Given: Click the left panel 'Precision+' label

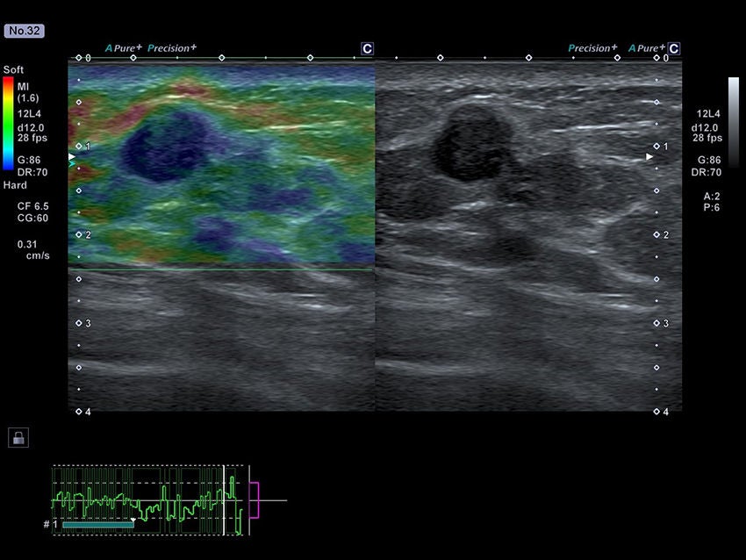Looking at the screenshot, I should click(172, 48).
